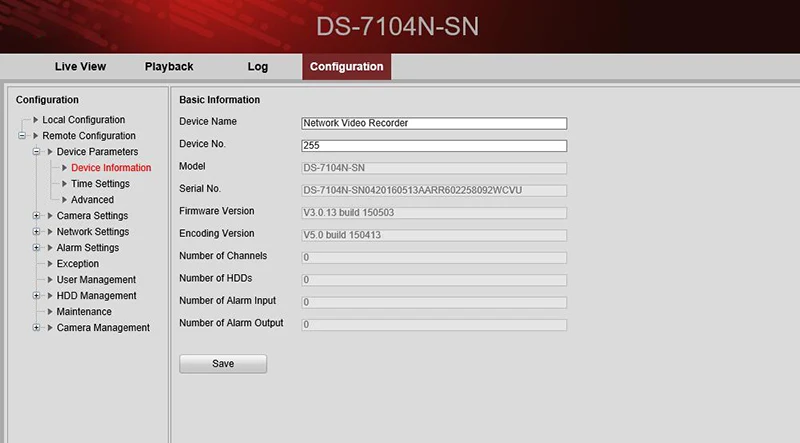Switch to the Playback tab
Screen dimensions: 800x443
[x=169, y=66]
